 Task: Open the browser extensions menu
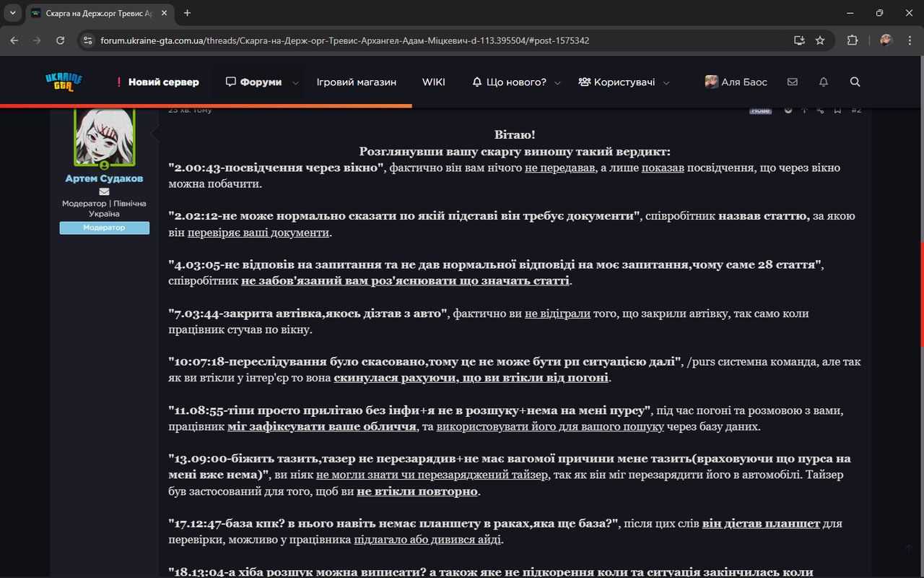(x=853, y=40)
